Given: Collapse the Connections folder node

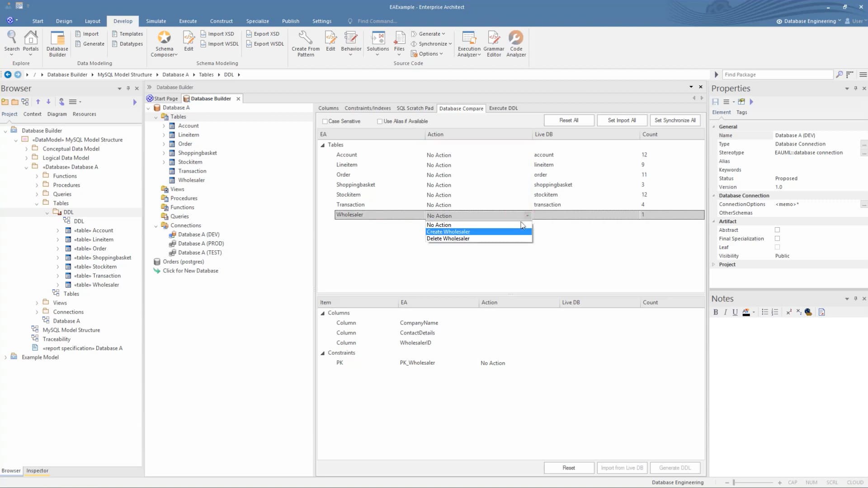Looking at the screenshot, I should point(156,225).
